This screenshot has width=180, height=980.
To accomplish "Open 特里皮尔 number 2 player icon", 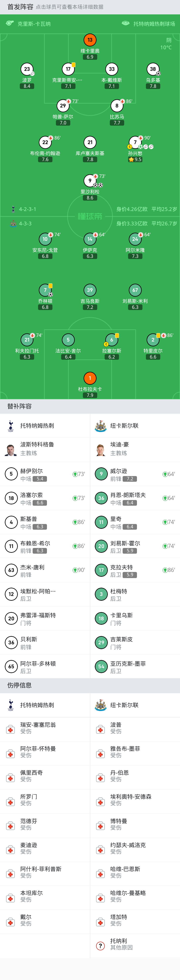I will click(x=153, y=340).
